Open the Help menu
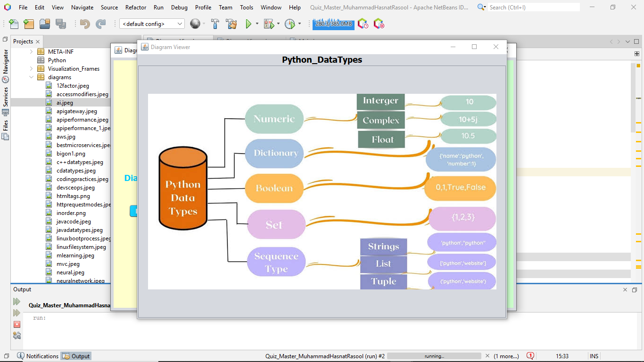Viewport: 644px width, 362px height. 295,7
